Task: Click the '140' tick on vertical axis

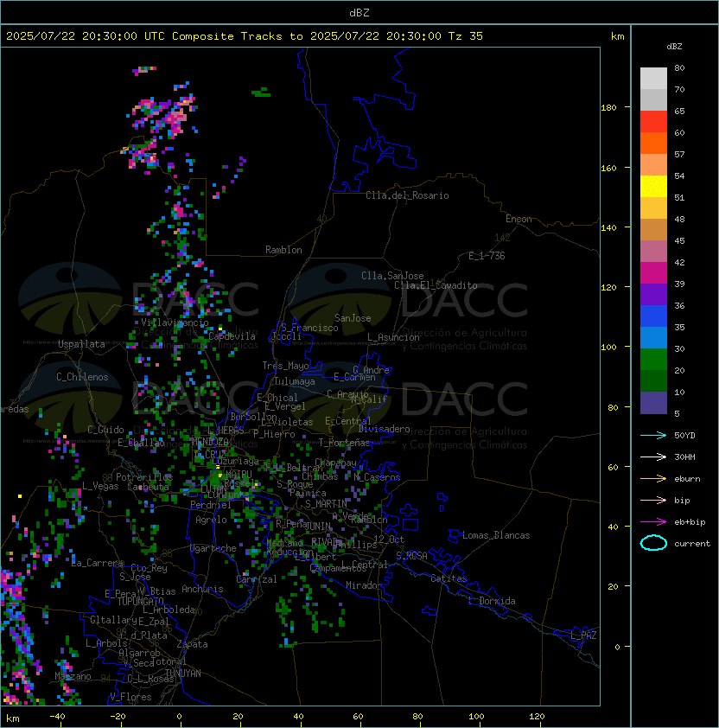Action: [608, 228]
